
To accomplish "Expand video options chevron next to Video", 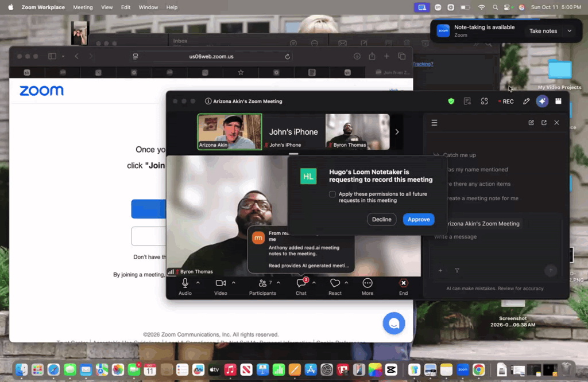I will [234, 283].
